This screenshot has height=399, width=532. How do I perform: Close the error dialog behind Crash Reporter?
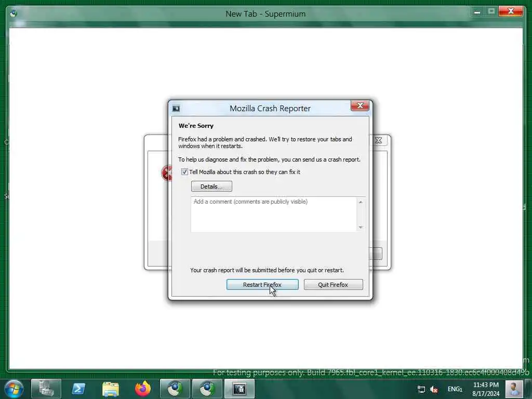[x=378, y=140]
